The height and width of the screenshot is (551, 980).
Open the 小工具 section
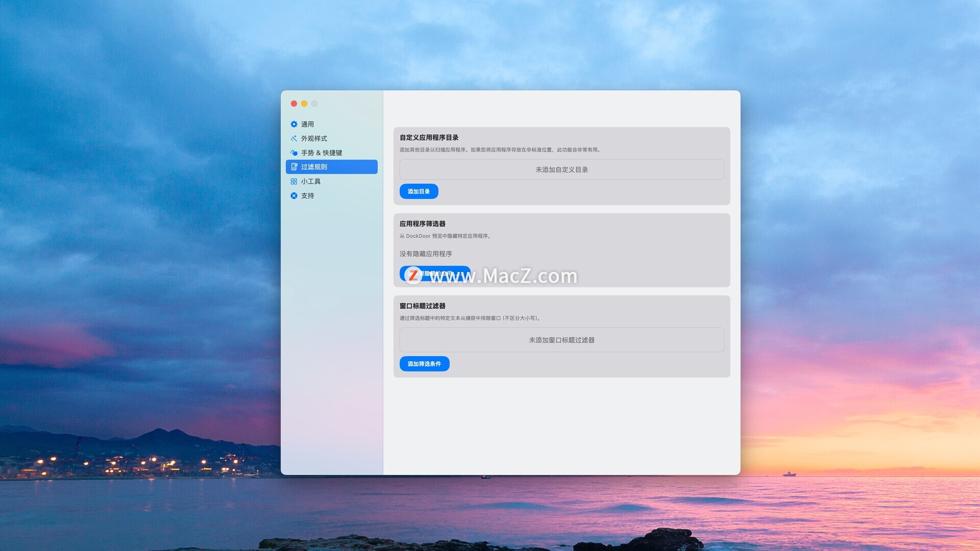click(x=311, y=181)
